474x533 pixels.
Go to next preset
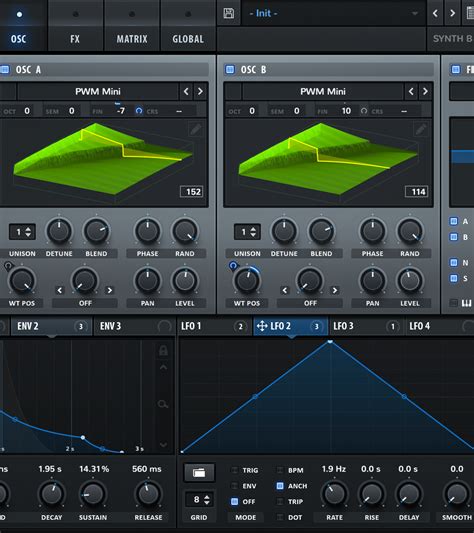coord(452,13)
